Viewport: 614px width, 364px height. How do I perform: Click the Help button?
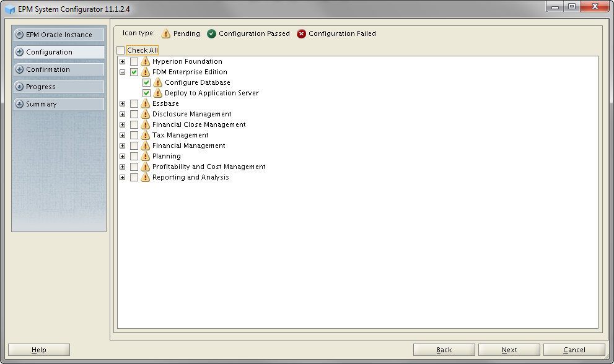(39, 350)
